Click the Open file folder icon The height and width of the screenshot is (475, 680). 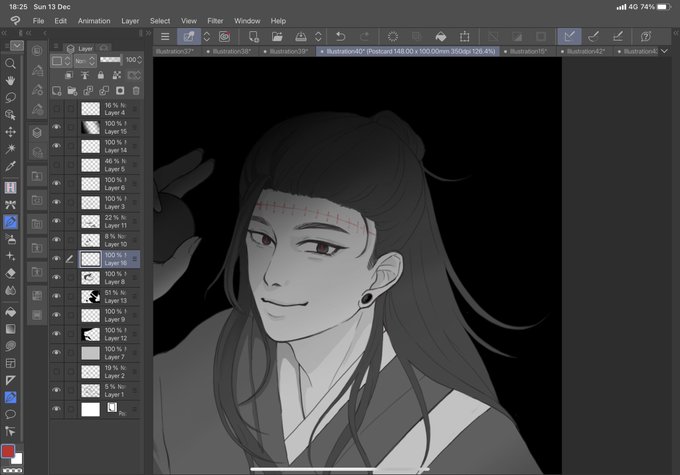point(277,37)
